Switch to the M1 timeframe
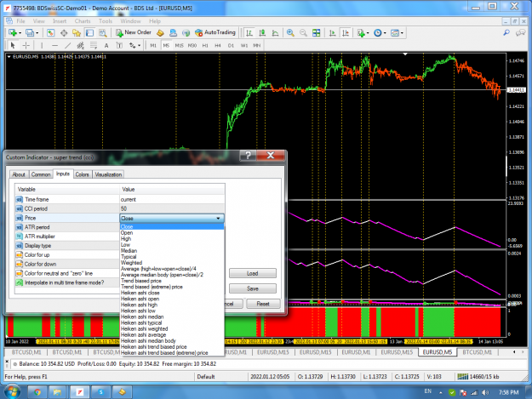Viewport: 532px width, 399px height. point(153,45)
